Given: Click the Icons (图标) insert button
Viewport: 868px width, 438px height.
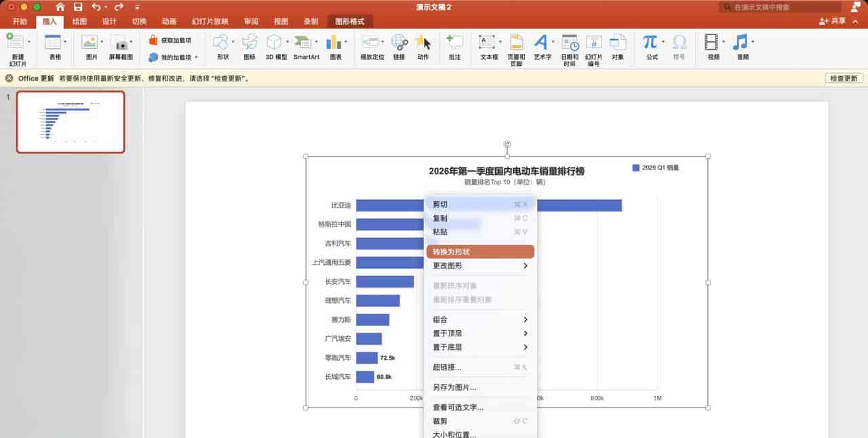Looking at the screenshot, I should coord(250,42).
